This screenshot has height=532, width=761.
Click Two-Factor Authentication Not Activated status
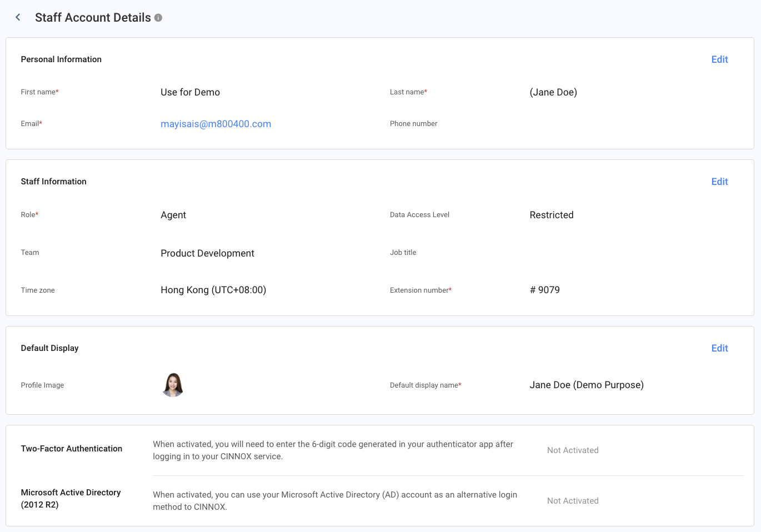(573, 450)
